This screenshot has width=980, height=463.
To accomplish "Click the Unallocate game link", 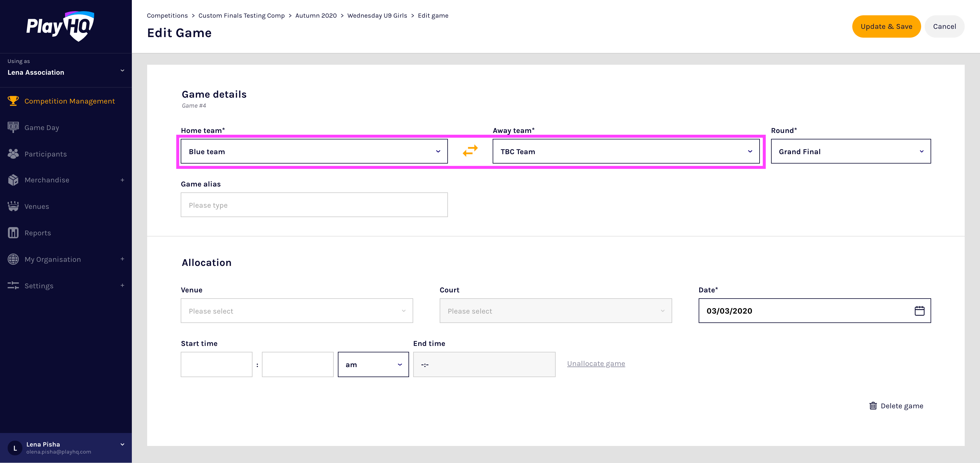I will (x=596, y=363).
